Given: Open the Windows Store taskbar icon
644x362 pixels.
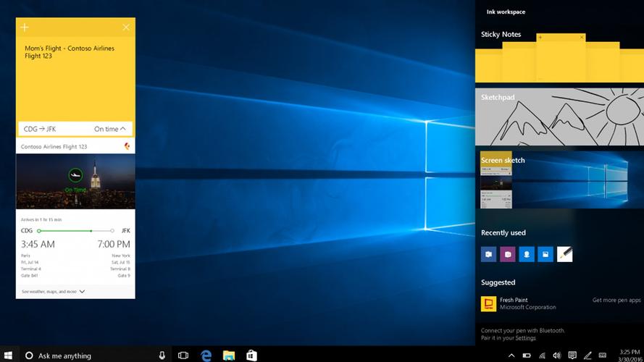Looking at the screenshot, I should click(251, 355).
